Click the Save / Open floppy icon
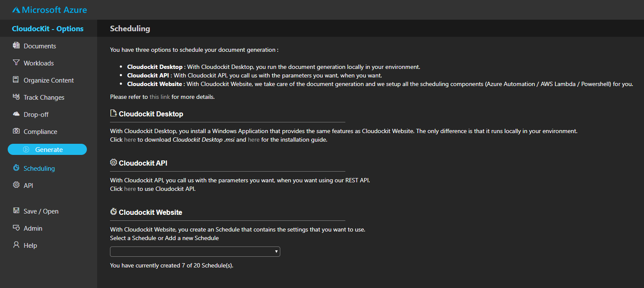644x288 pixels. click(x=16, y=211)
